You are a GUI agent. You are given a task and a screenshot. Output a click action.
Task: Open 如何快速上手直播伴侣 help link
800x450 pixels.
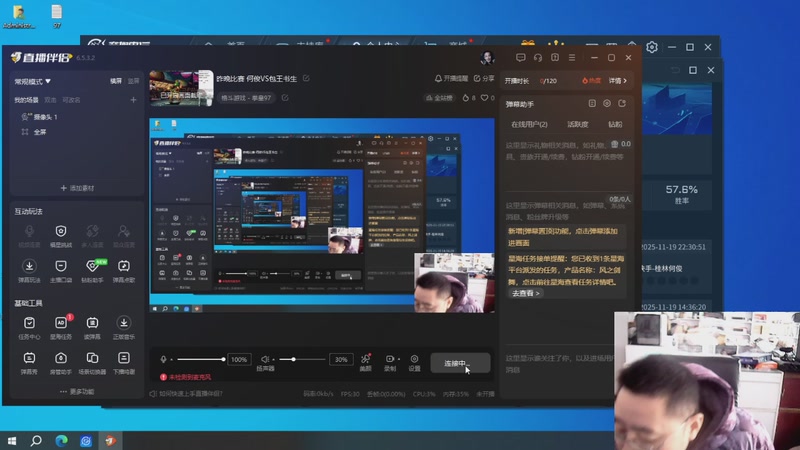pos(186,393)
